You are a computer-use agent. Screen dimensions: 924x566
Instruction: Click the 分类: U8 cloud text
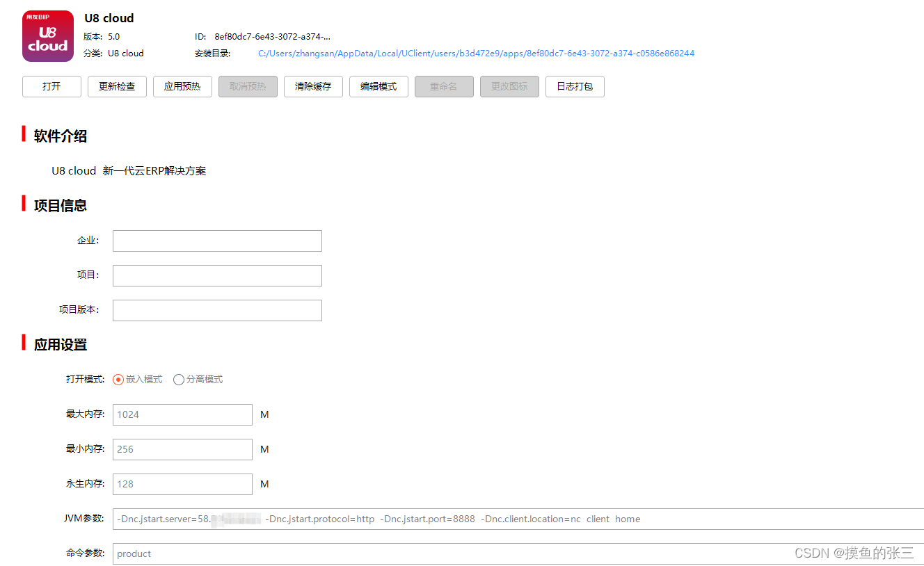point(113,54)
